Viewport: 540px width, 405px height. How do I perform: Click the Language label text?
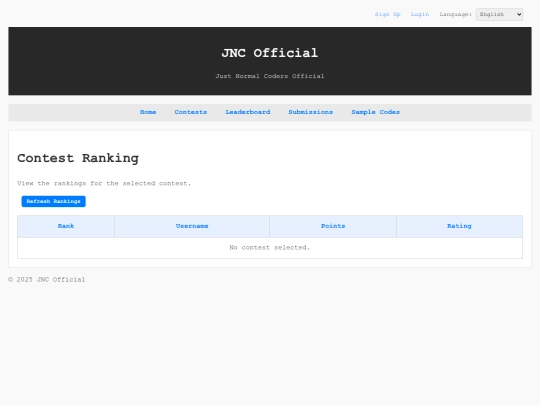coord(455,14)
